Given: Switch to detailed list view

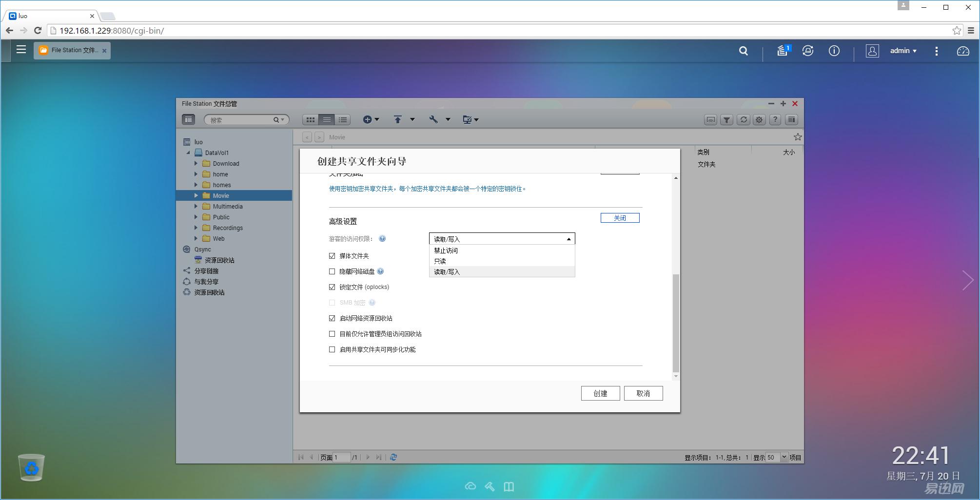Looking at the screenshot, I should 343,120.
